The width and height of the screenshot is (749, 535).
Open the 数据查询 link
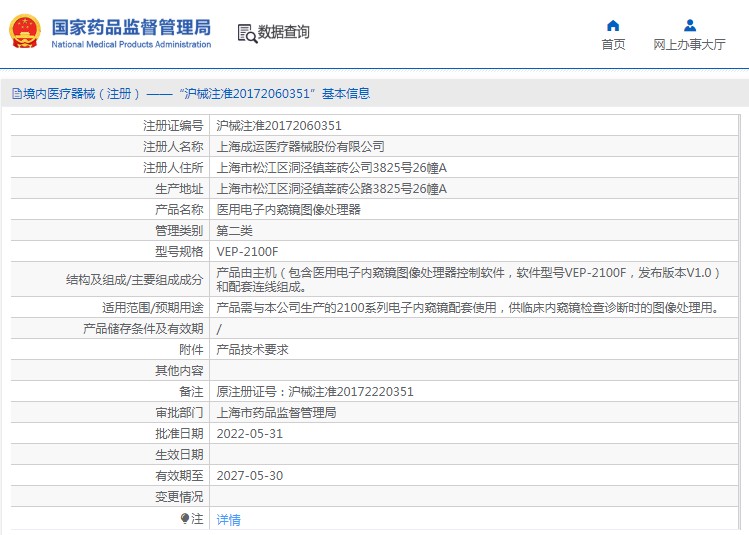[x=284, y=32]
